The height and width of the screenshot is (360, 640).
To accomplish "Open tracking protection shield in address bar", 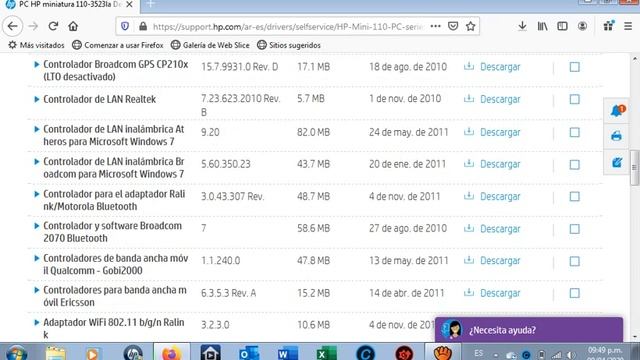I will [x=125, y=27].
